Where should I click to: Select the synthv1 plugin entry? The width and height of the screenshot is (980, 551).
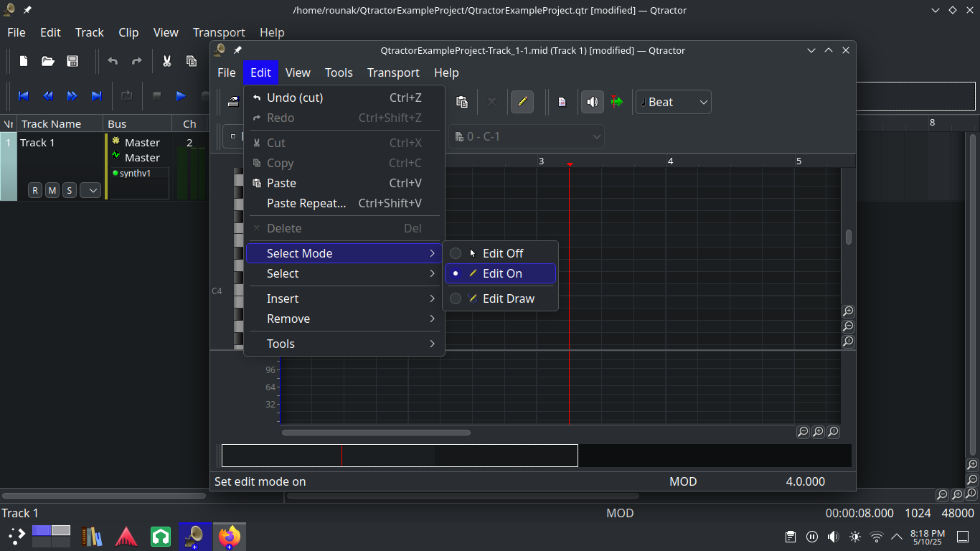(139, 173)
